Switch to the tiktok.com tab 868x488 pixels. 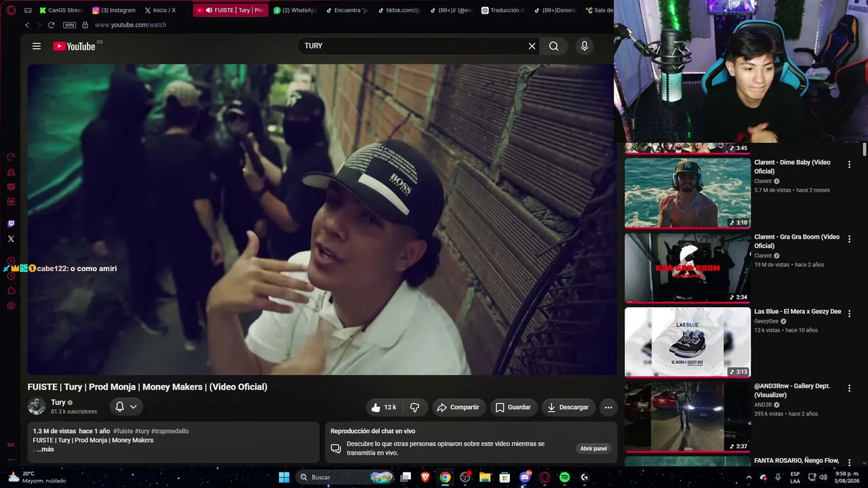[x=399, y=10]
